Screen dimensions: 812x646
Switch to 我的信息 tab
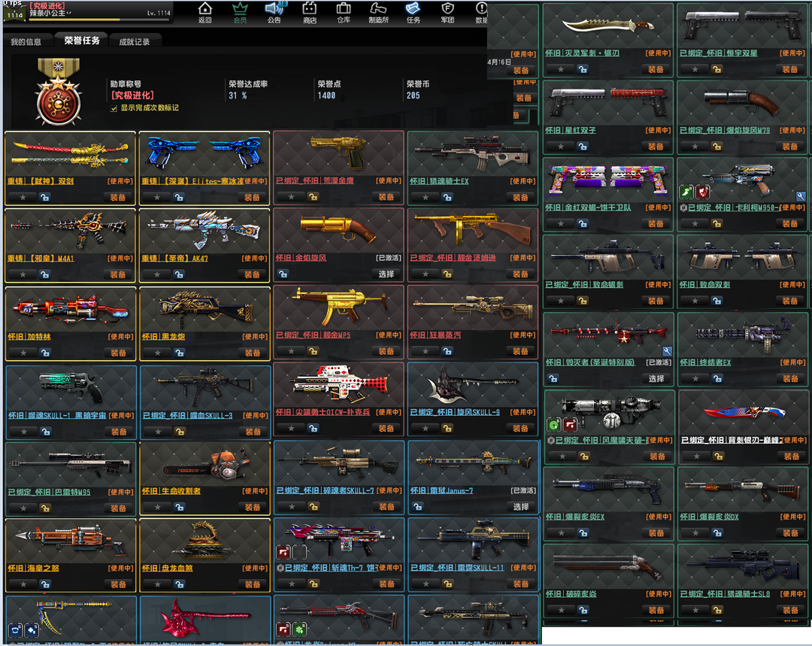coord(26,42)
